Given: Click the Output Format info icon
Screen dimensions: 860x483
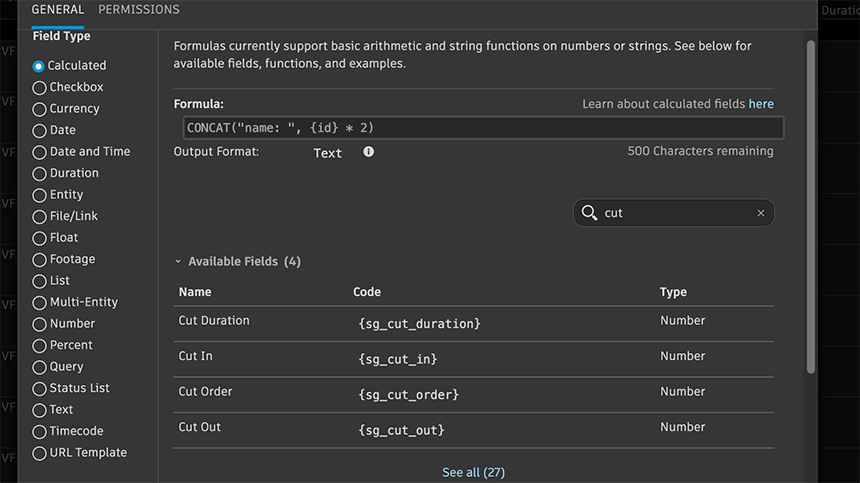Looking at the screenshot, I should click(369, 152).
